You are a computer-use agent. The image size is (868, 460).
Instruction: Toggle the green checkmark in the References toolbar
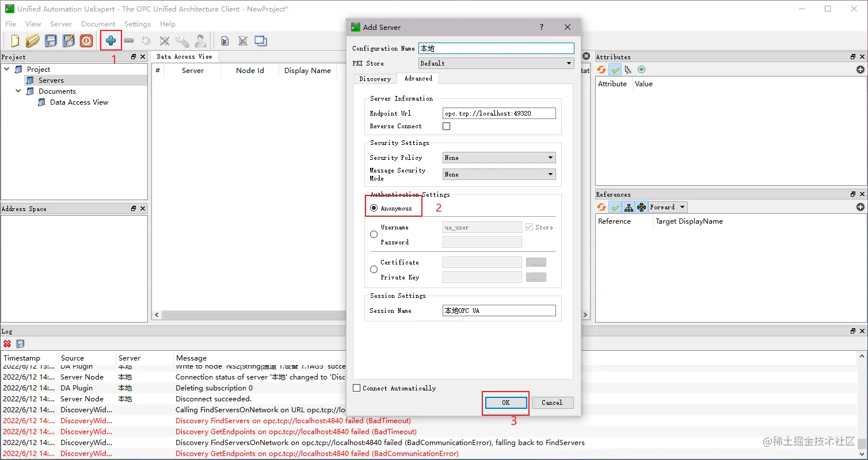[x=615, y=207]
